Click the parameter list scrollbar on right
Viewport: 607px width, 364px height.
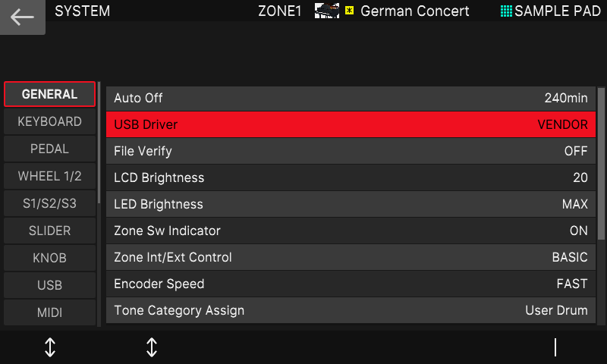tap(601, 164)
